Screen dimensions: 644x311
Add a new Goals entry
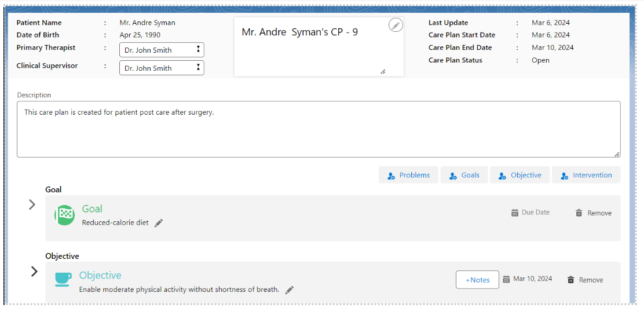pos(464,175)
